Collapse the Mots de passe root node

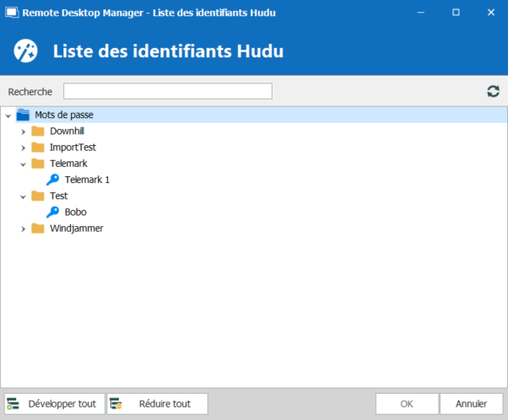(x=8, y=116)
